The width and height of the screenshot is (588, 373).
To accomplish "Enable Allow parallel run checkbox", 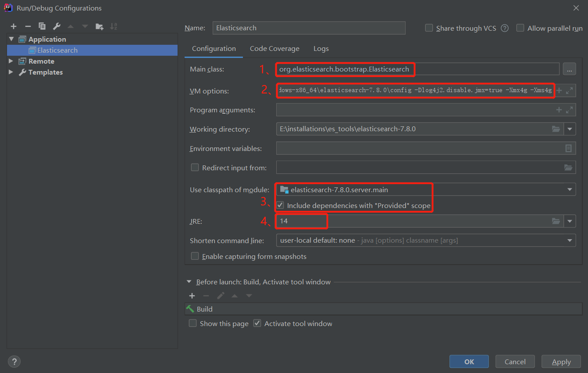I will click(520, 28).
